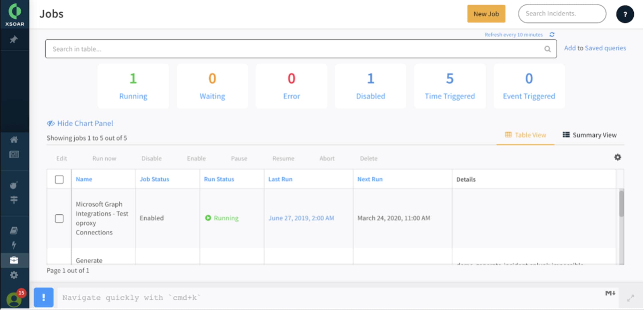The width and height of the screenshot is (644, 310).
Task: Open the Automation lightning icon in the sidebar
Action: 14,245
